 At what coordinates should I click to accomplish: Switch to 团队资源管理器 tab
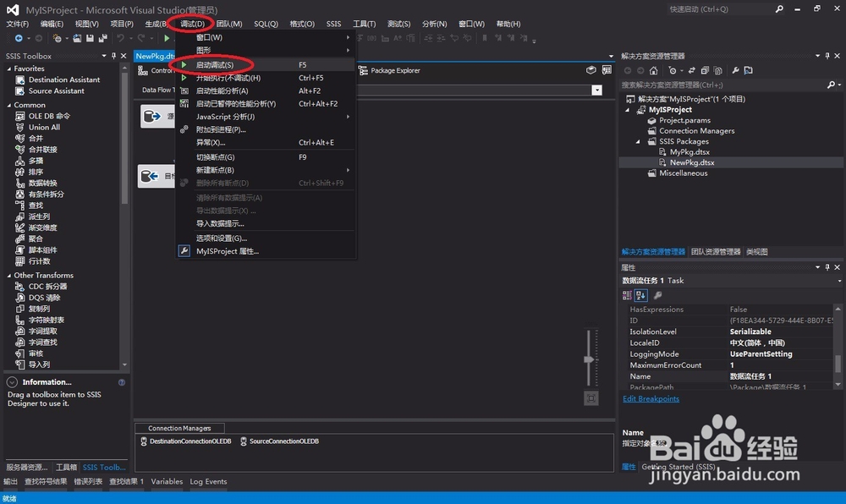[x=716, y=252]
